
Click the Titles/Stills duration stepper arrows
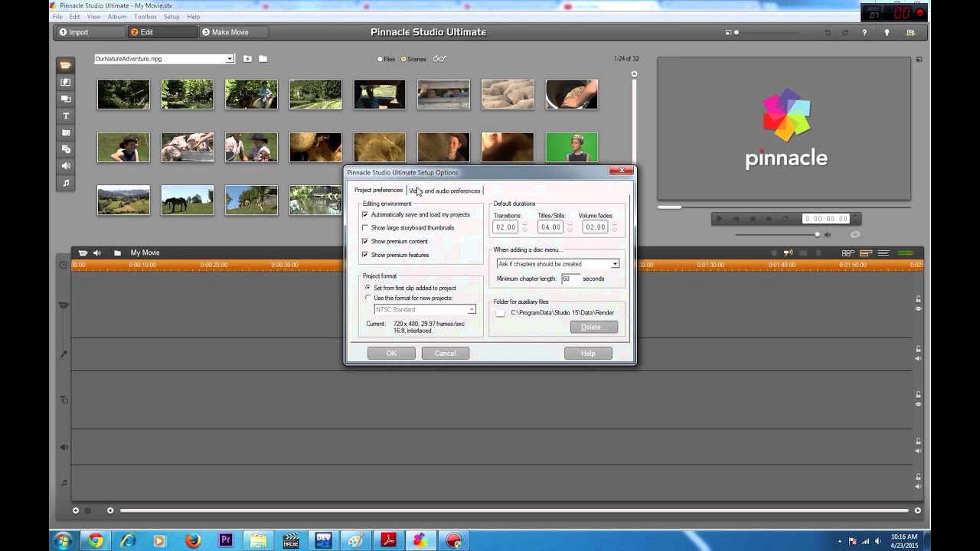pos(569,227)
